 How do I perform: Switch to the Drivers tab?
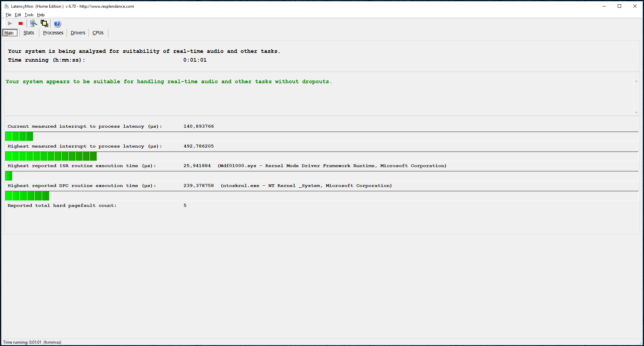(x=78, y=33)
